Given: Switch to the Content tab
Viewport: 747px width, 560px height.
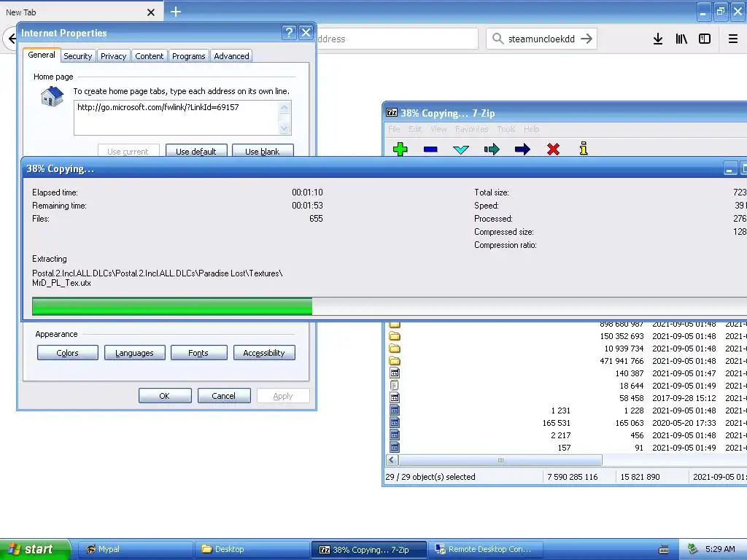Looking at the screenshot, I should click(149, 56).
